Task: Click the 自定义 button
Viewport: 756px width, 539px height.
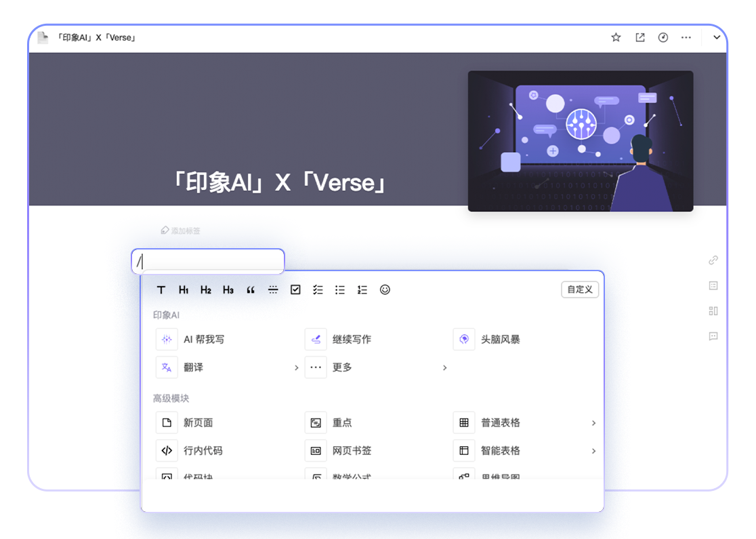Action: point(580,290)
